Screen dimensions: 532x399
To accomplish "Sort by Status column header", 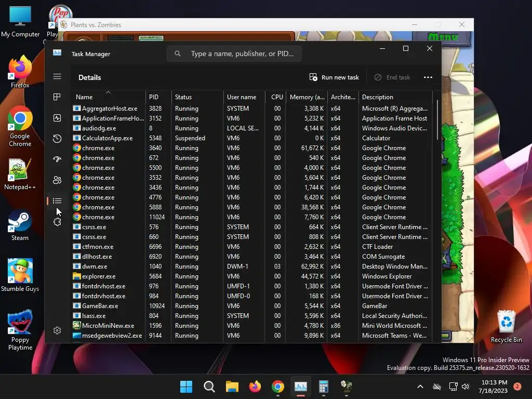I will point(197,97).
